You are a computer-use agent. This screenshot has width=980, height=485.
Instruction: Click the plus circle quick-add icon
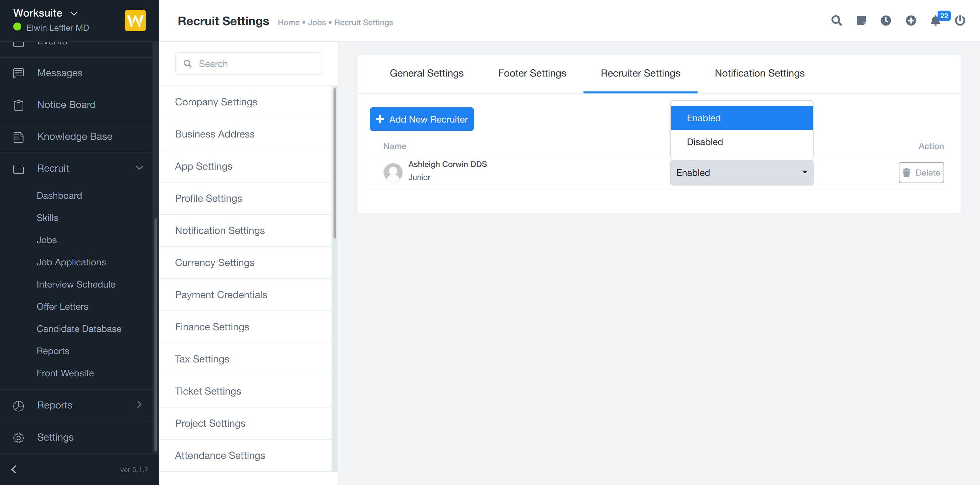click(x=911, y=21)
